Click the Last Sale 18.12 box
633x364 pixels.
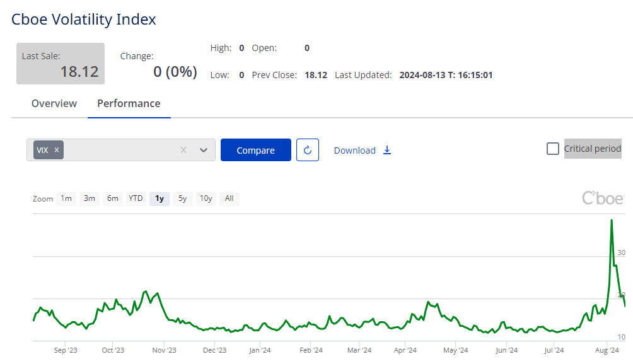click(61, 64)
